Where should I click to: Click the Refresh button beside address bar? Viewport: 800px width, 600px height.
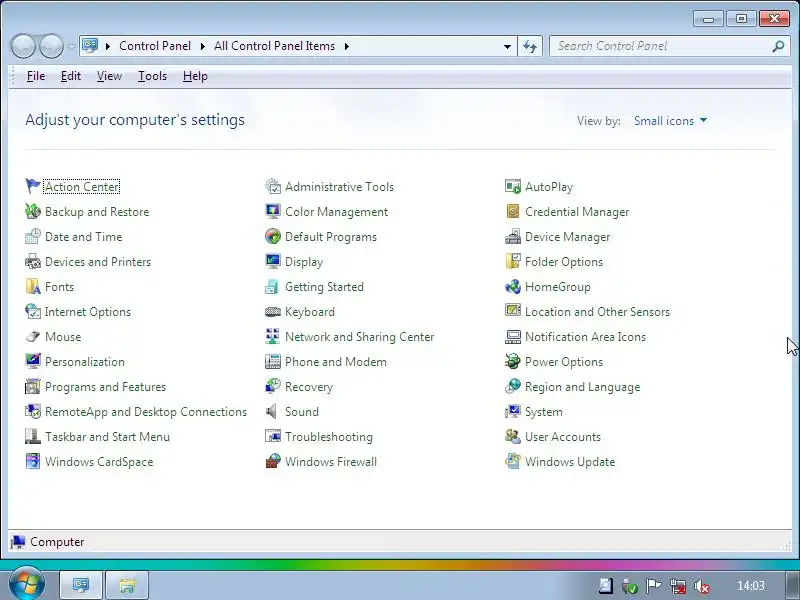[530, 46]
